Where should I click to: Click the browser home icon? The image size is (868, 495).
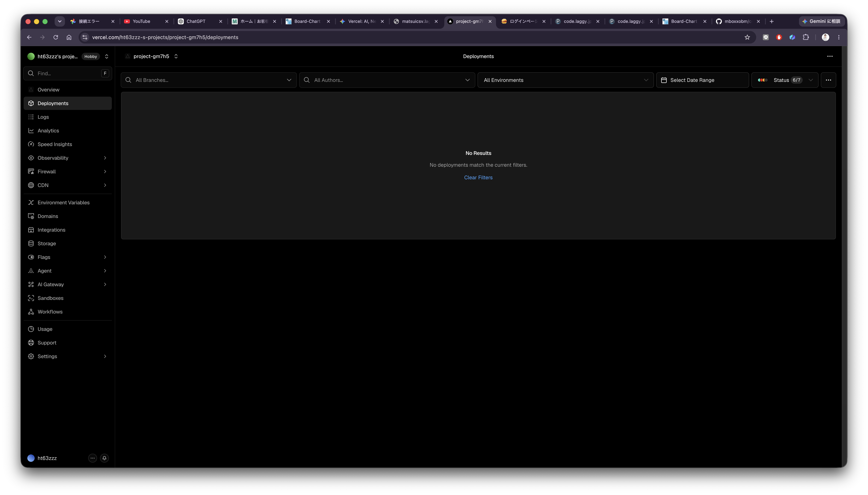pyautogui.click(x=69, y=37)
